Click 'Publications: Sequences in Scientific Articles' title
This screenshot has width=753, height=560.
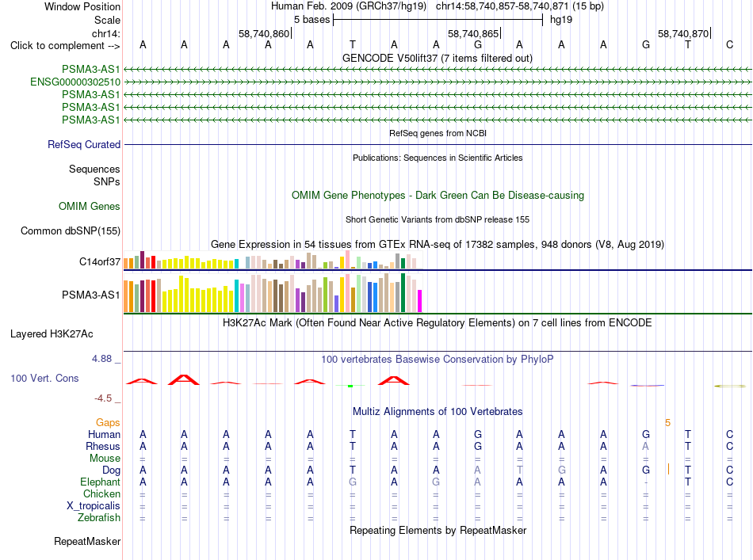pyautogui.click(x=438, y=158)
